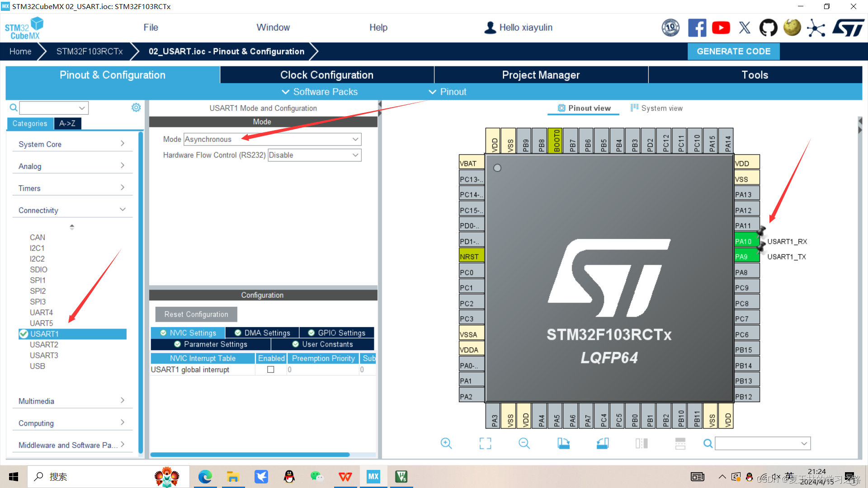Image resolution: width=868 pixels, height=488 pixels.
Task: Switch to the Tools tab
Action: (x=755, y=75)
